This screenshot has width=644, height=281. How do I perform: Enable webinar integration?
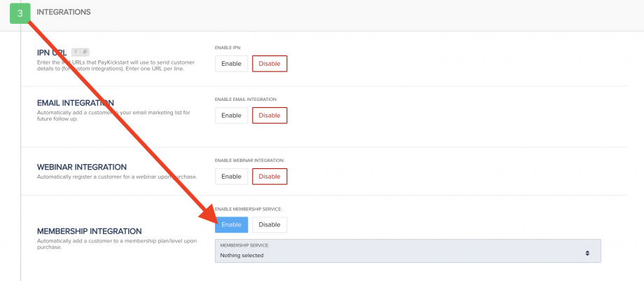point(231,177)
